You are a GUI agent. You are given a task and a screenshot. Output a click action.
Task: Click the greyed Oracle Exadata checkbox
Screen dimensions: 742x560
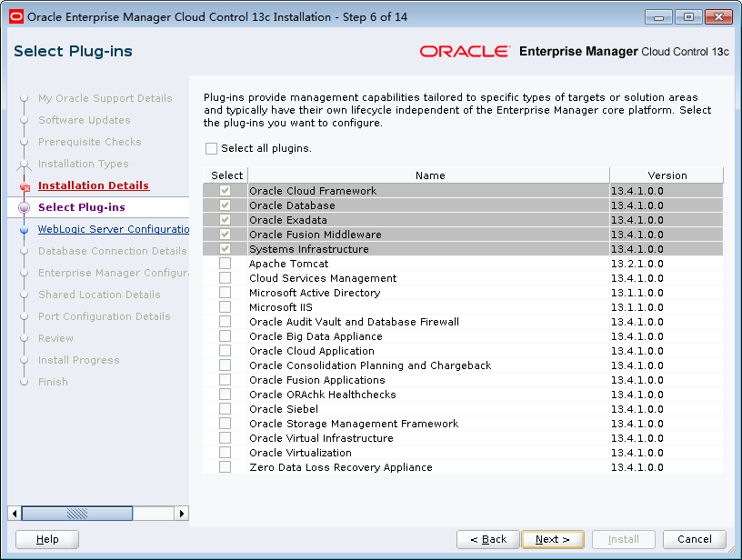tap(226, 220)
